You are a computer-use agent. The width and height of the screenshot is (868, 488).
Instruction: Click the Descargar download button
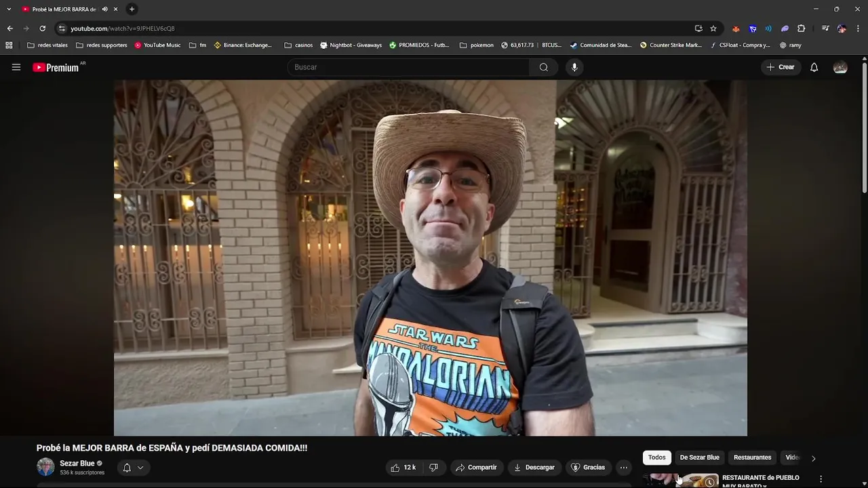coord(534,468)
